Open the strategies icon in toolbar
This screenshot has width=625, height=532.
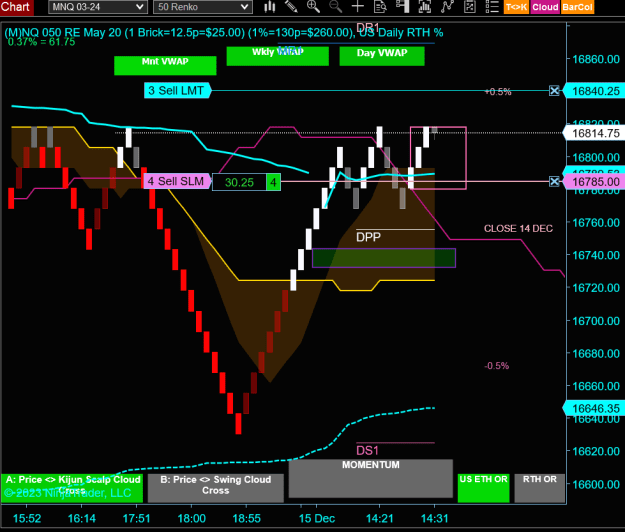coord(470,6)
